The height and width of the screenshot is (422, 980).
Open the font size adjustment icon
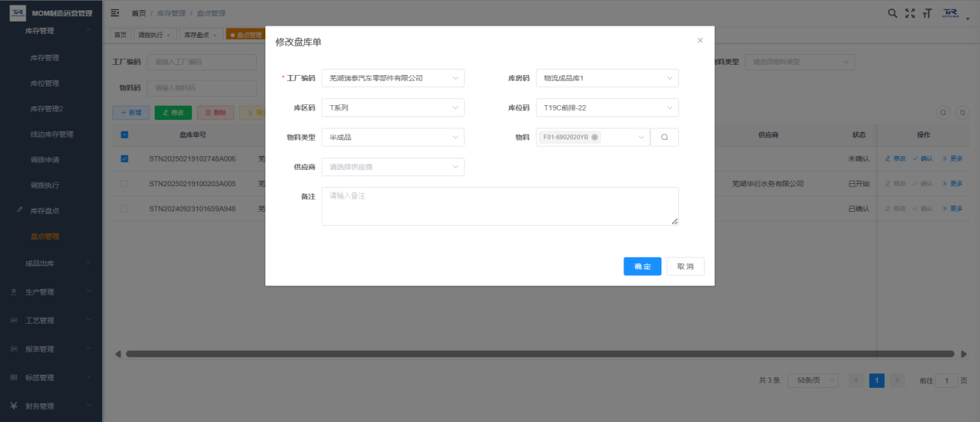tap(927, 13)
